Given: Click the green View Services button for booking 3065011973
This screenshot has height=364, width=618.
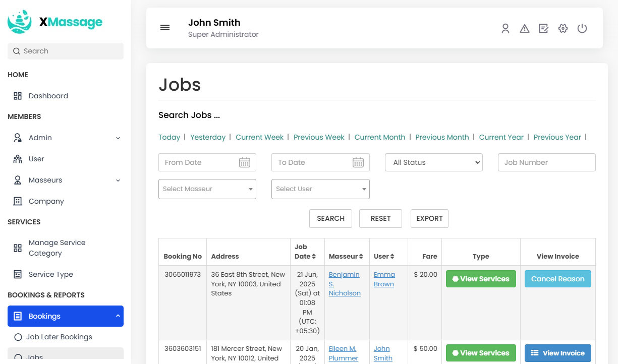Looking at the screenshot, I should 481,279.
